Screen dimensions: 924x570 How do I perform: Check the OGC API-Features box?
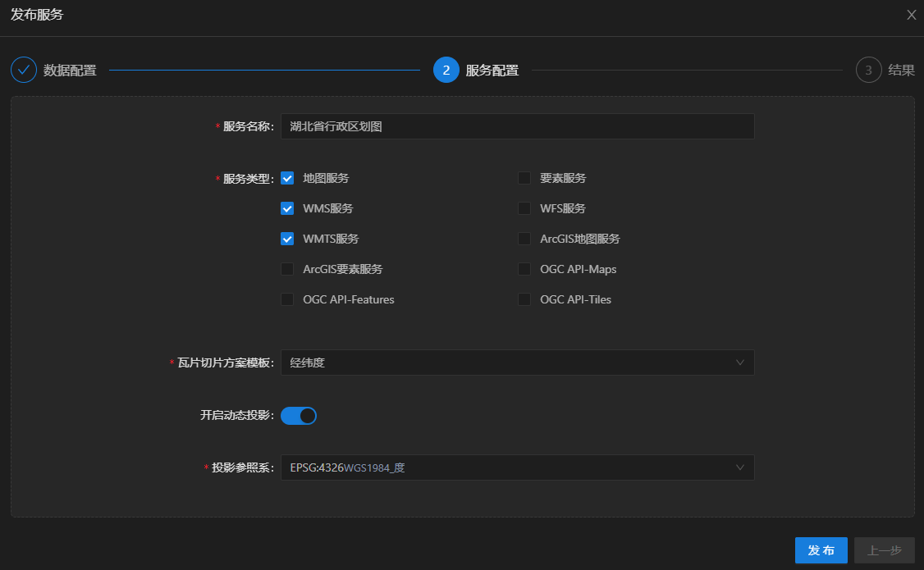pyautogui.click(x=287, y=299)
